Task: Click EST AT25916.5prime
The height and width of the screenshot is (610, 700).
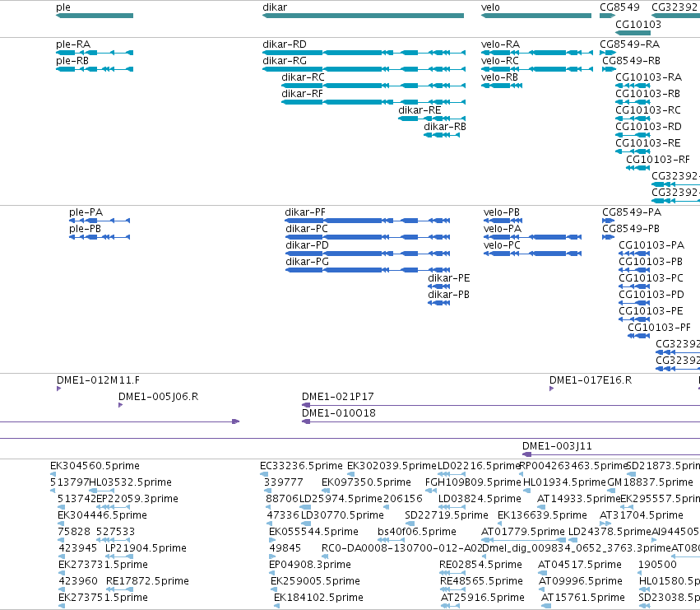Action: (x=450, y=606)
